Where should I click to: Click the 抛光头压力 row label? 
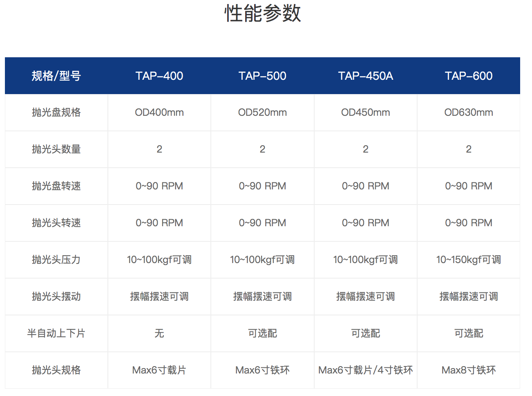coord(56,260)
